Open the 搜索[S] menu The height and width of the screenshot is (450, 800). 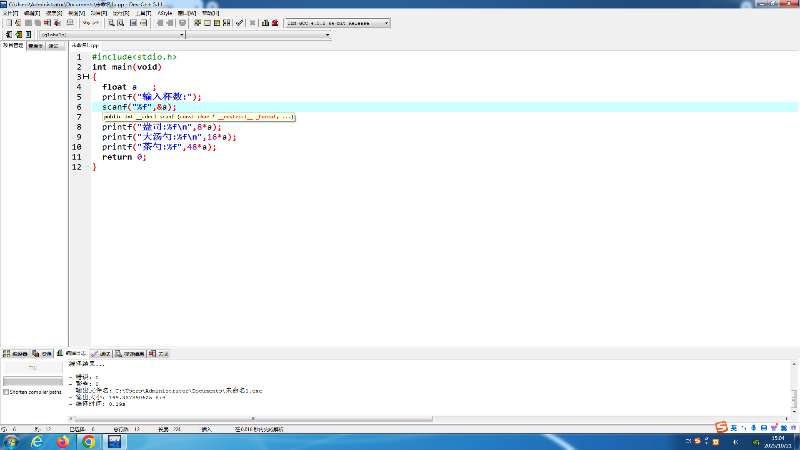[x=54, y=13]
